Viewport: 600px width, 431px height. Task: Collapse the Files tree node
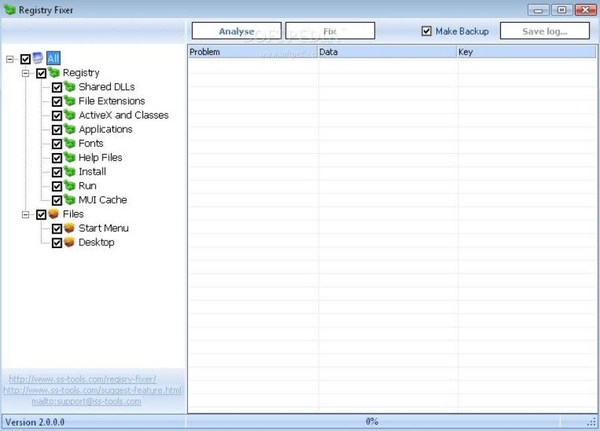point(26,214)
